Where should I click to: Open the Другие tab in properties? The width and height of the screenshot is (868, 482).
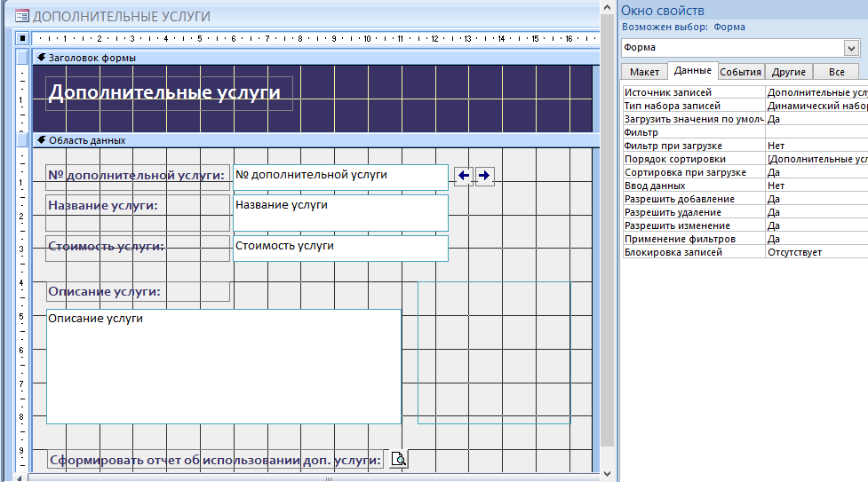click(788, 72)
